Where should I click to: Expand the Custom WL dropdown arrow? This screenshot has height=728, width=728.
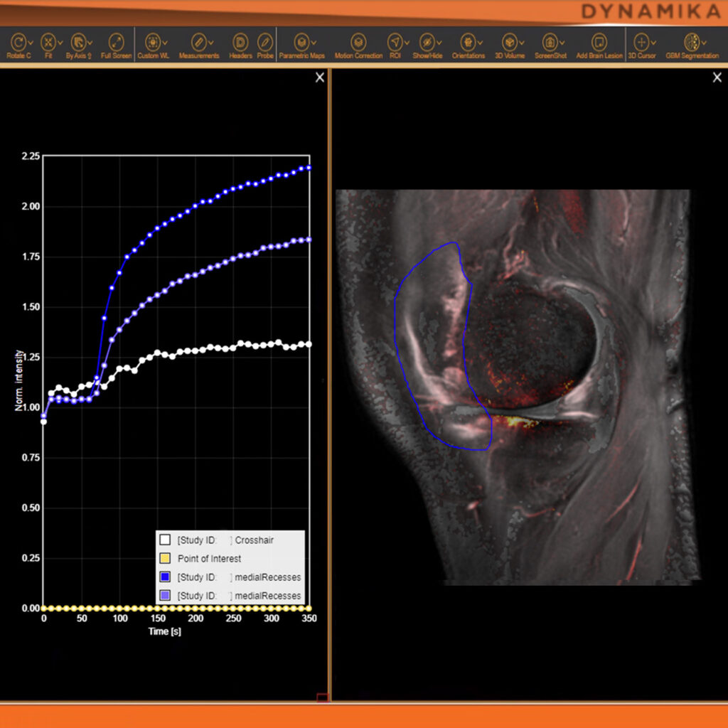pyautogui.click(x=164, y=43)
